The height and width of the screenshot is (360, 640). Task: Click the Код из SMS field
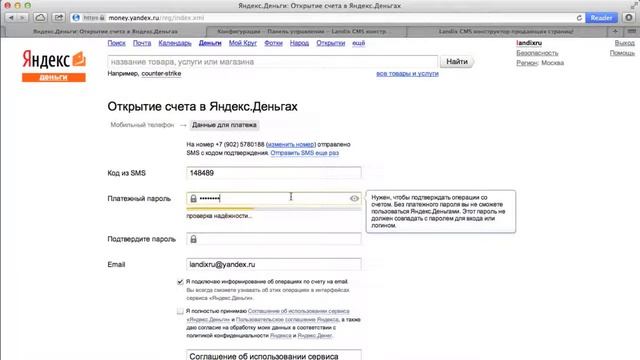point(273,173)
